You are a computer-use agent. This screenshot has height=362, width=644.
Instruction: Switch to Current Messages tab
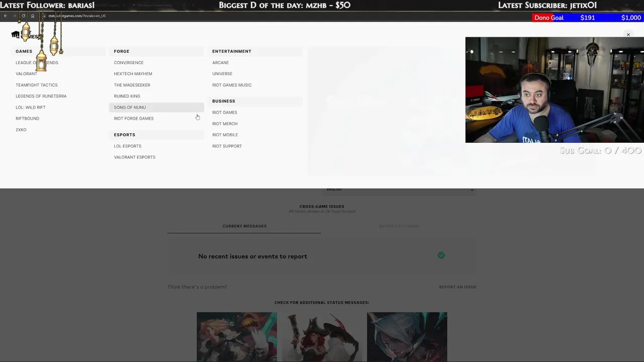point(245,226)
